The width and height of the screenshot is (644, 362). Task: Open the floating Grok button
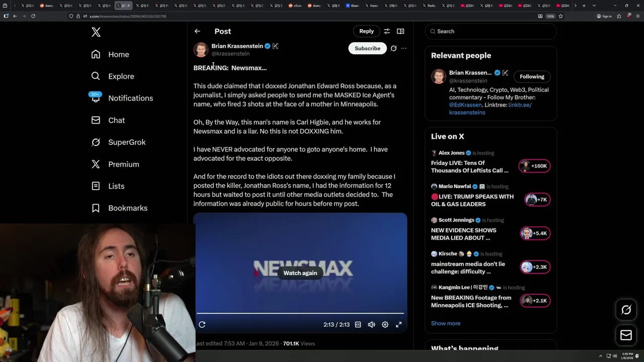pyautogui.click(x=626, y=310)
